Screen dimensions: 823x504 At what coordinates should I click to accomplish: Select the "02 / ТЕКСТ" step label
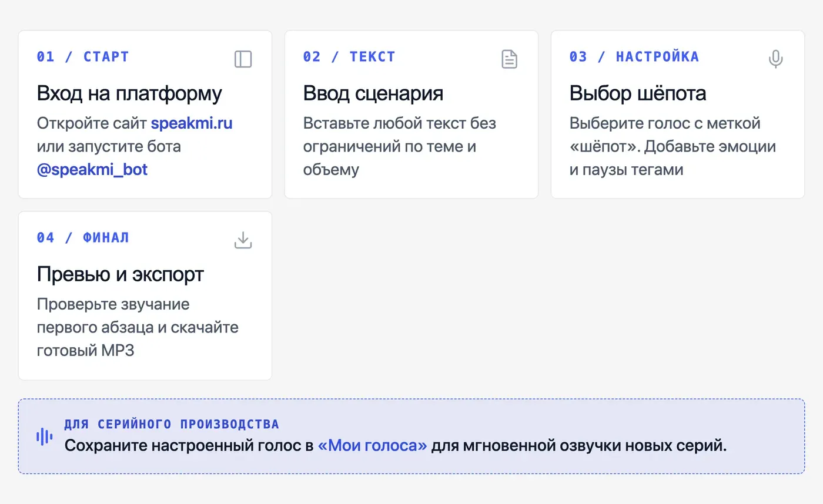click(349, 57)
